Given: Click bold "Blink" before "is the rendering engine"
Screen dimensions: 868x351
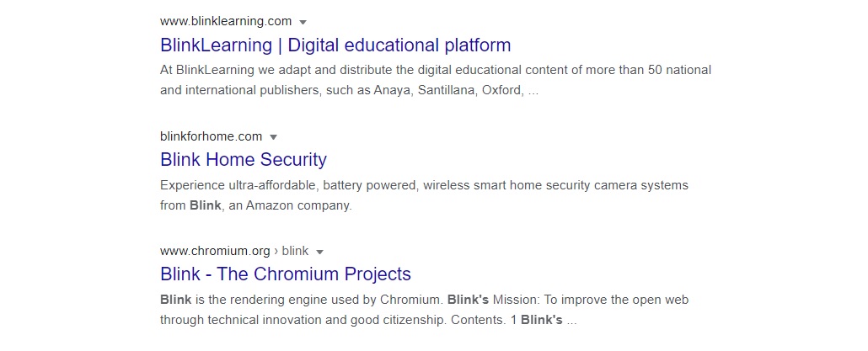Looking at the screenshot, I should click(175, 300).
